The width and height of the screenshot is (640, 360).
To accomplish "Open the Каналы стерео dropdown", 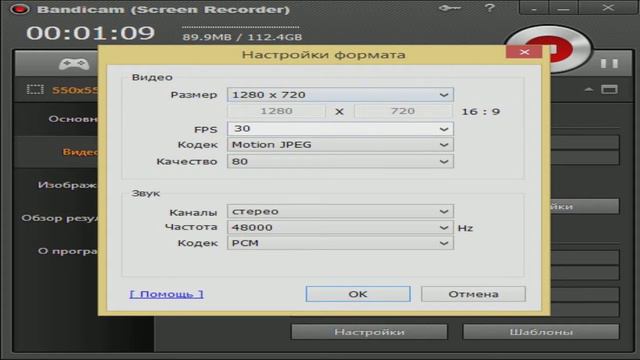I will tap(340, 211).
